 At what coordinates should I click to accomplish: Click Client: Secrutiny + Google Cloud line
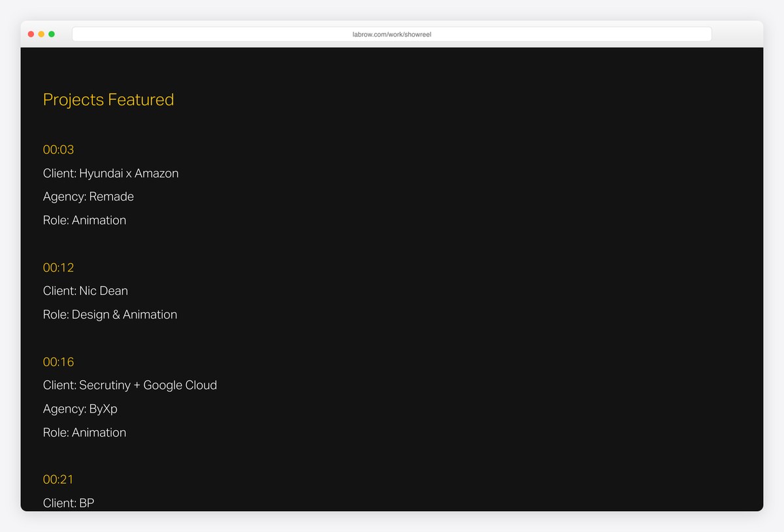(130, 385)
